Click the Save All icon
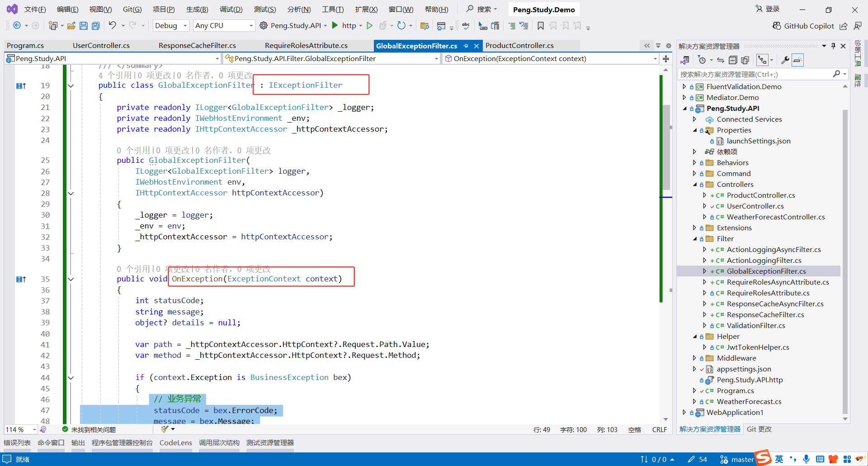This screenshot has height=466, width=868. (95, 26)
